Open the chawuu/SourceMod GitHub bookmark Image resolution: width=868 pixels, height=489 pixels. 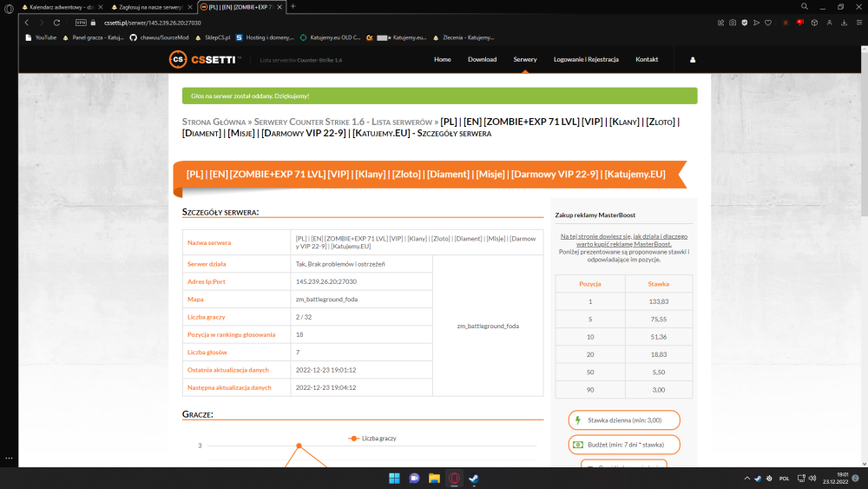[159, 37]
